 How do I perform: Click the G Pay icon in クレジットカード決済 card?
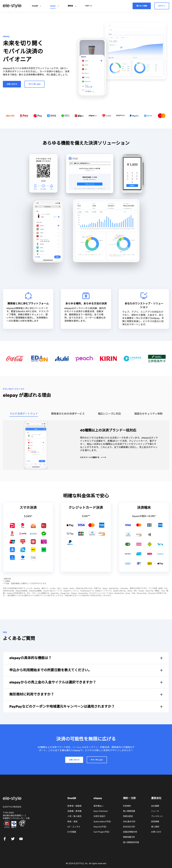click(x=70, y=533)
